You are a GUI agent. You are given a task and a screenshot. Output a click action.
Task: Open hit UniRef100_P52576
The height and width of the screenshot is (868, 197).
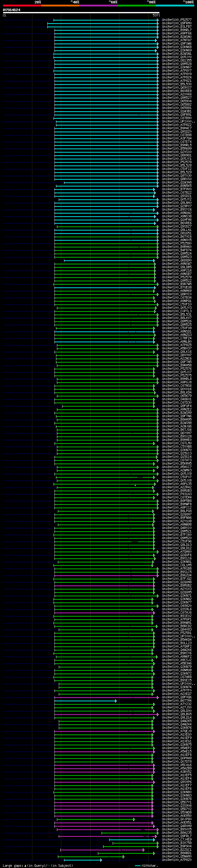click(x=176, y=369)
